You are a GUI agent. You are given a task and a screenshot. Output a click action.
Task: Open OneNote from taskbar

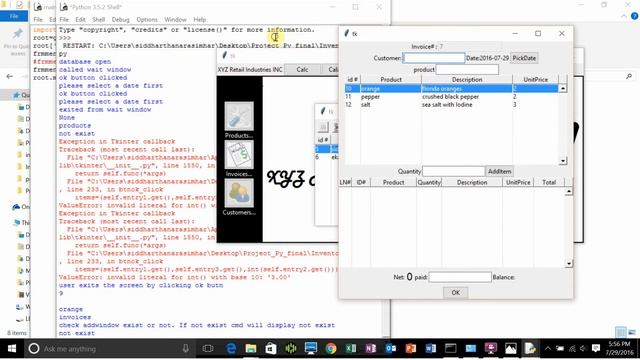[371, 349]
